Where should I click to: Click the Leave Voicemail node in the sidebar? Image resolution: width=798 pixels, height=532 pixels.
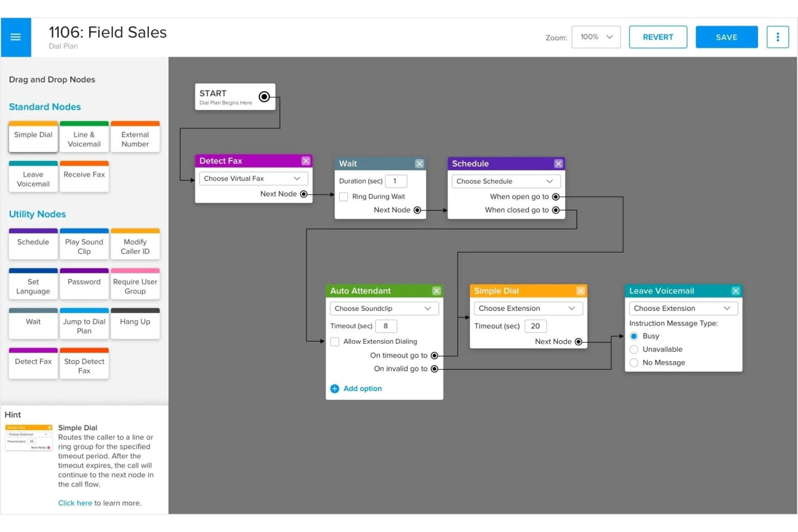click(33, 178)
